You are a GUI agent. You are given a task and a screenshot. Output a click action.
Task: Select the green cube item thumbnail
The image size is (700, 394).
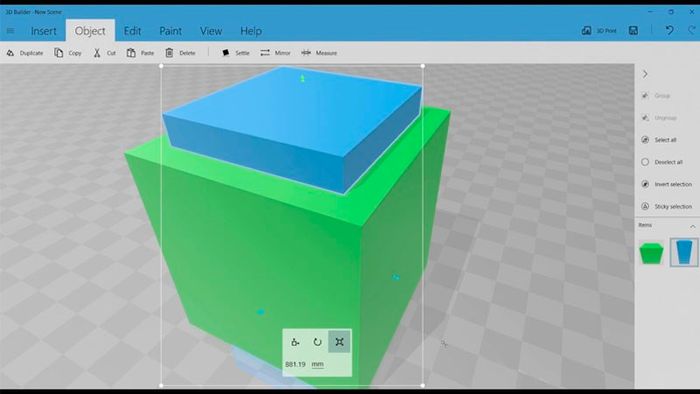point(651,253)
